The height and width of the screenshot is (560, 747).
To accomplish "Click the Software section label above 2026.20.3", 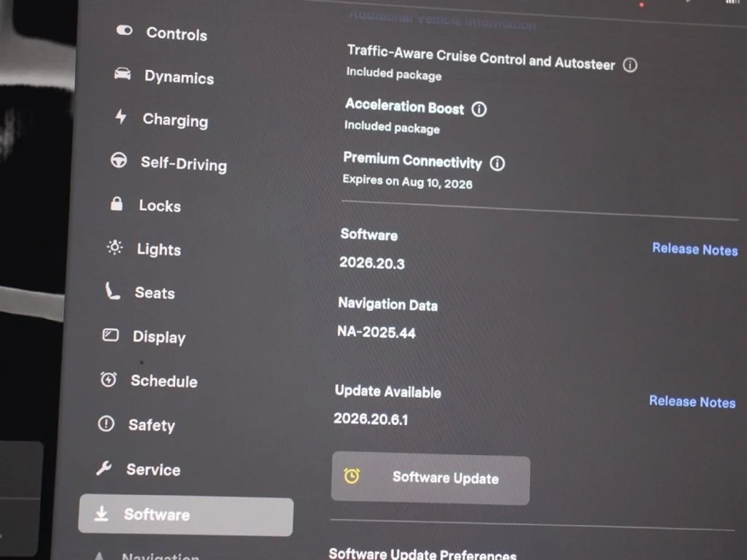I will (369, 234).
